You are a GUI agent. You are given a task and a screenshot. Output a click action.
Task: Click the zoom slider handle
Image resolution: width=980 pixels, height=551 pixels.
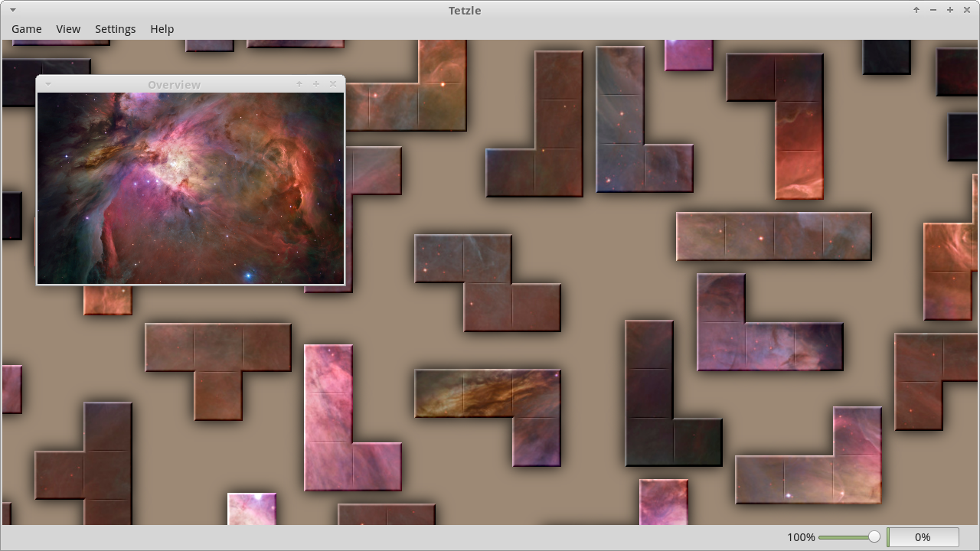point(874,537)
